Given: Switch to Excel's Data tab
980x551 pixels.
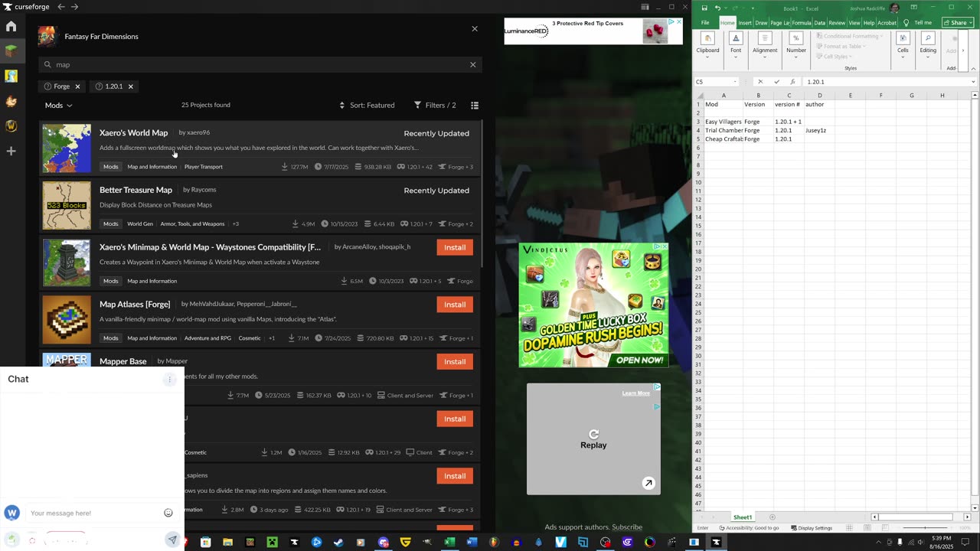Looking at the screenshot, I should pos(819,23).
